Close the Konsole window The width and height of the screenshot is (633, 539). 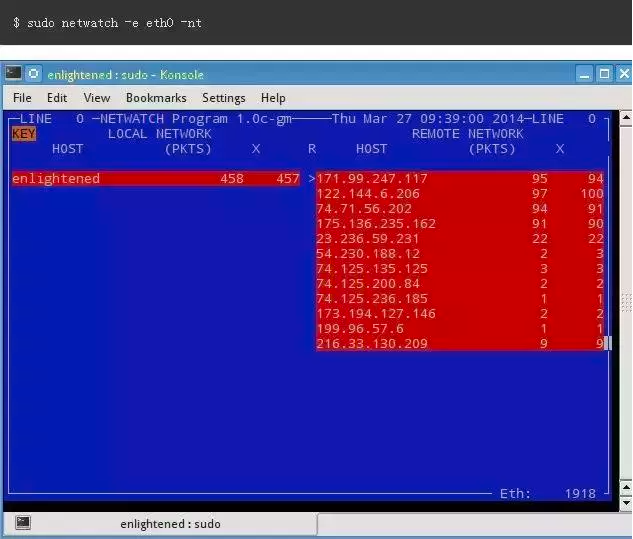622,74
